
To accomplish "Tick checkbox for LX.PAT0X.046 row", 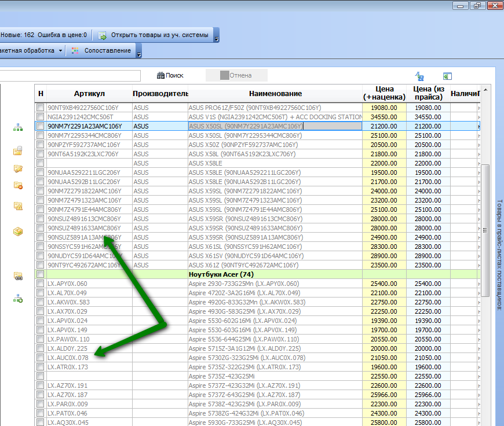I will [x=40, y=413].
